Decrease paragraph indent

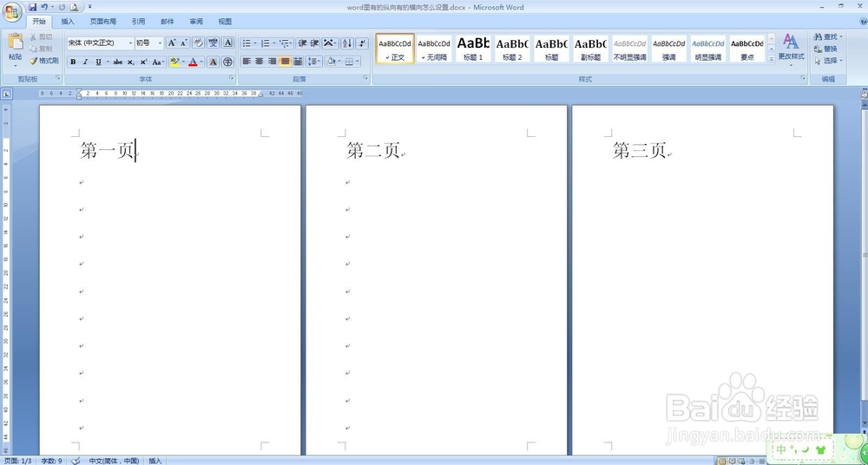302,43
